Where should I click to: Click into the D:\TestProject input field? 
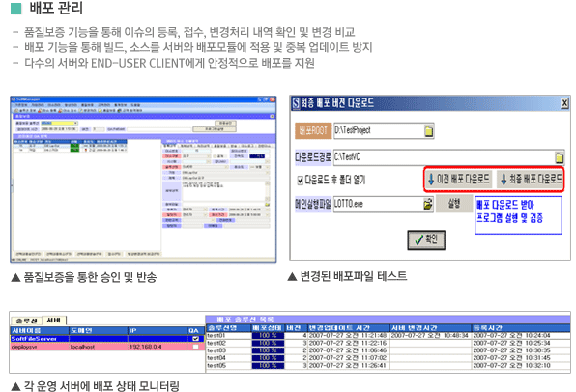click(379, 130)
